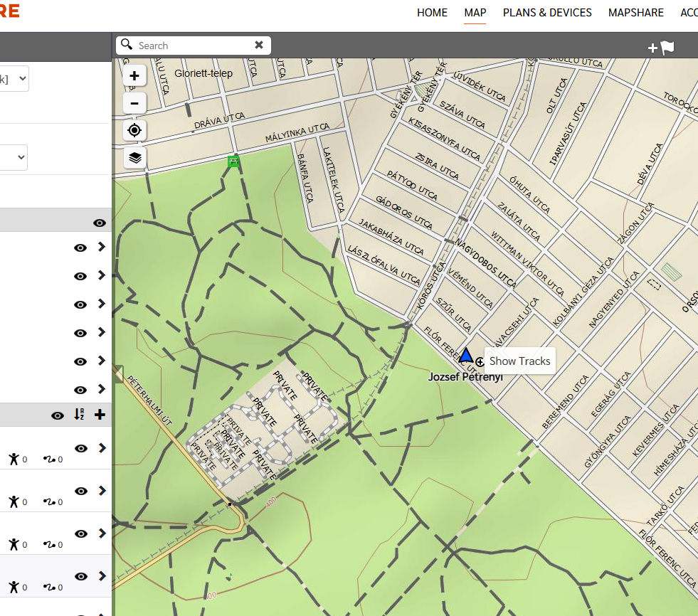Zoom out of the map
Viewport: 698px width, 616px height.
tap(134, 103)
